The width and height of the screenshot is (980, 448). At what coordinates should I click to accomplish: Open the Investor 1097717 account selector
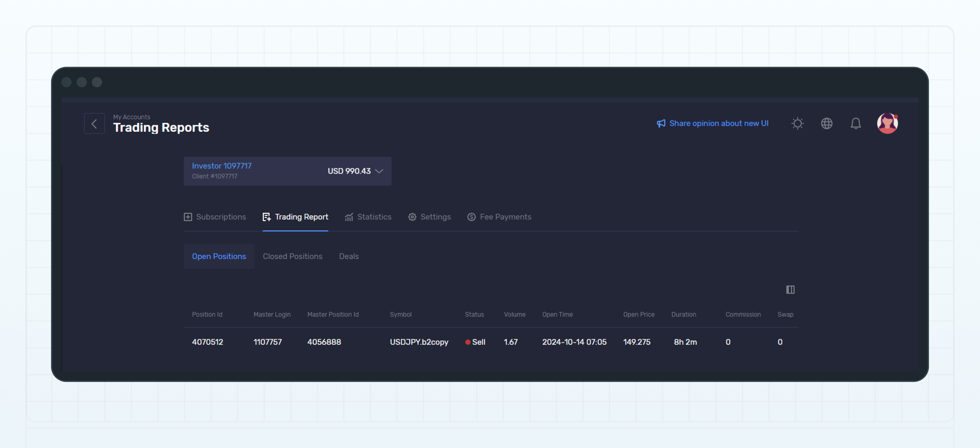coord(221,166)
